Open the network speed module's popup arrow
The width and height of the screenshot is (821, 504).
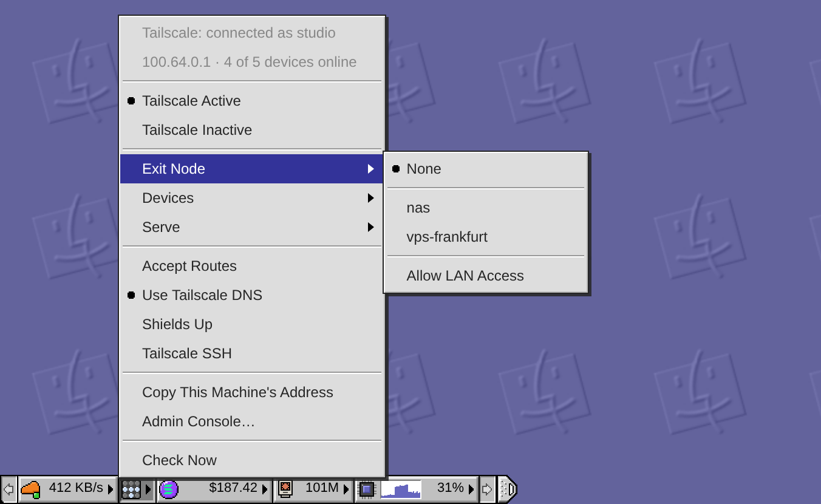click(x=111, y=489)
